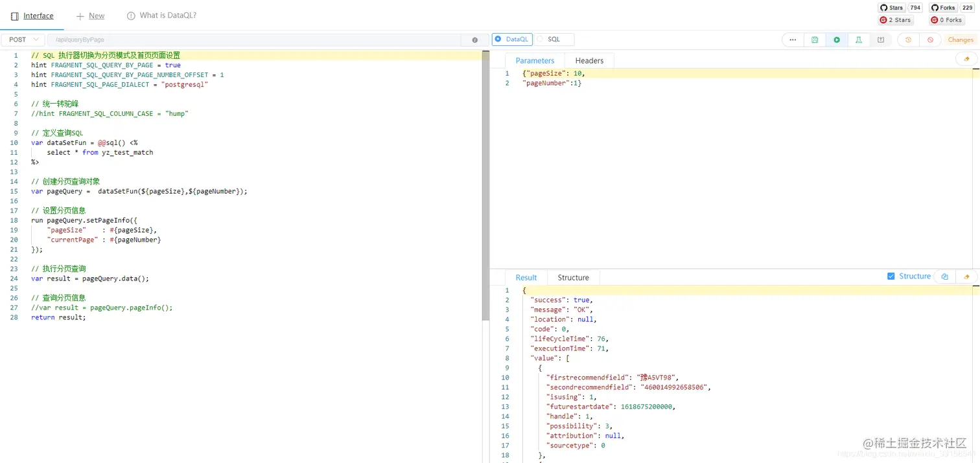Uncheck the Structure checkbox in result panel

tap(891, 276)
